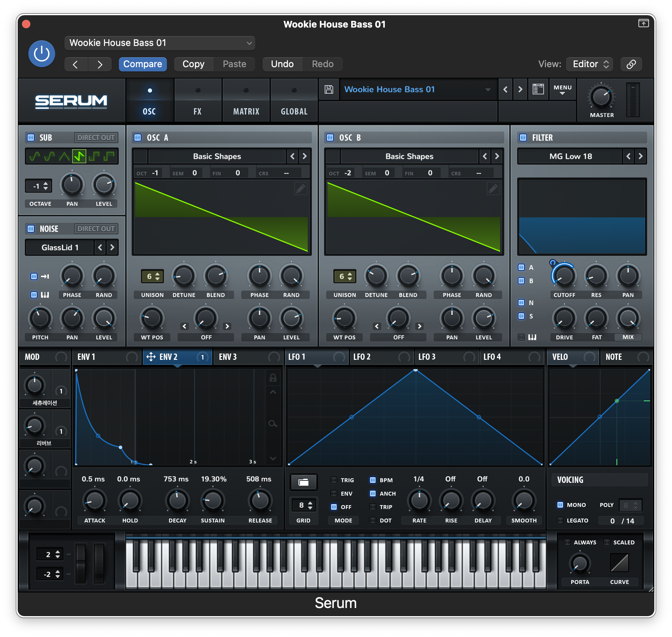Open the View Editor dropdown
This screenshot has height=637, width=672.
coord(590,64)
